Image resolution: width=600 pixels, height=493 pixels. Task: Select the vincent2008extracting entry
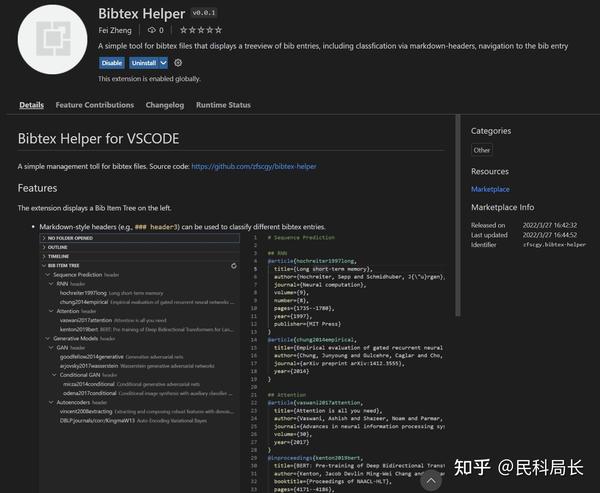point(140,412)
